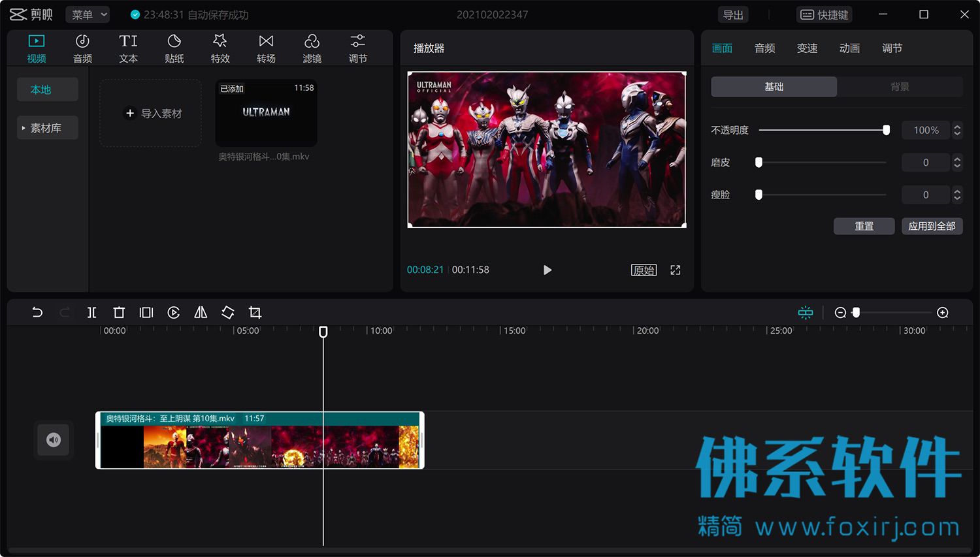The height and width of the screenshot is (557, 980).
Task: Open the 视频 media panel
Action: click(x=37, y=48)
